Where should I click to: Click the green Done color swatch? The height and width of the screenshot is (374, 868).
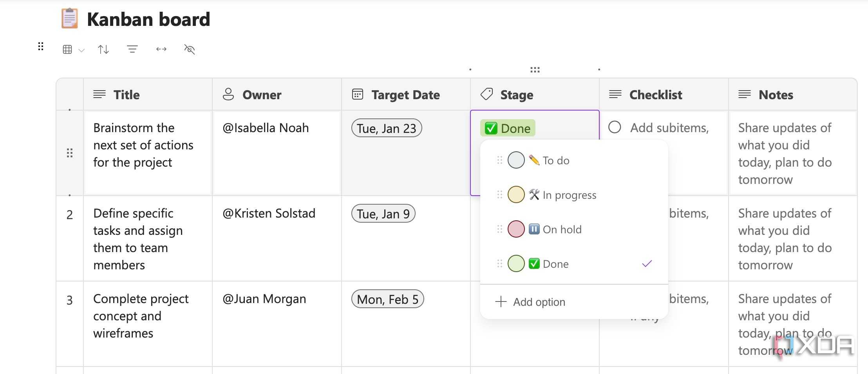(x=516, y=263)
